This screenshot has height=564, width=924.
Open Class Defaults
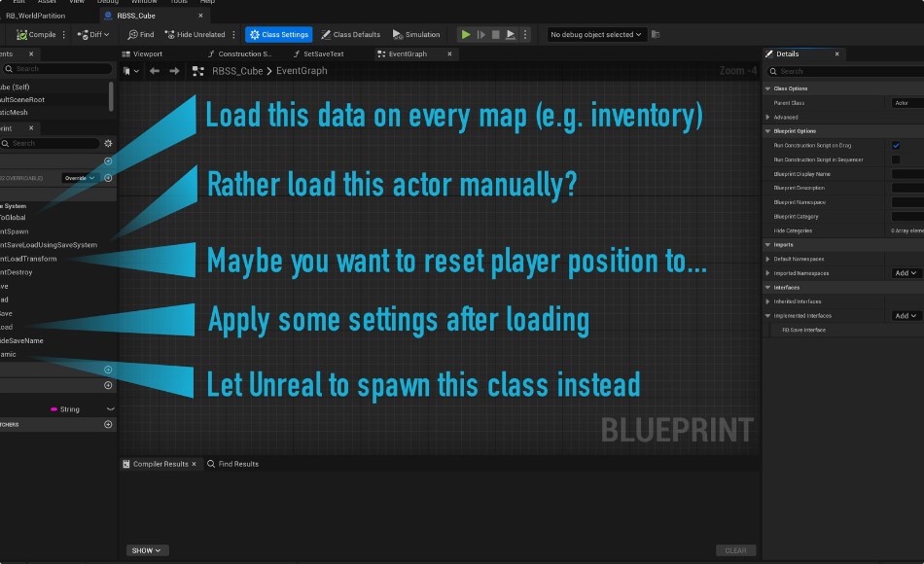350,34
